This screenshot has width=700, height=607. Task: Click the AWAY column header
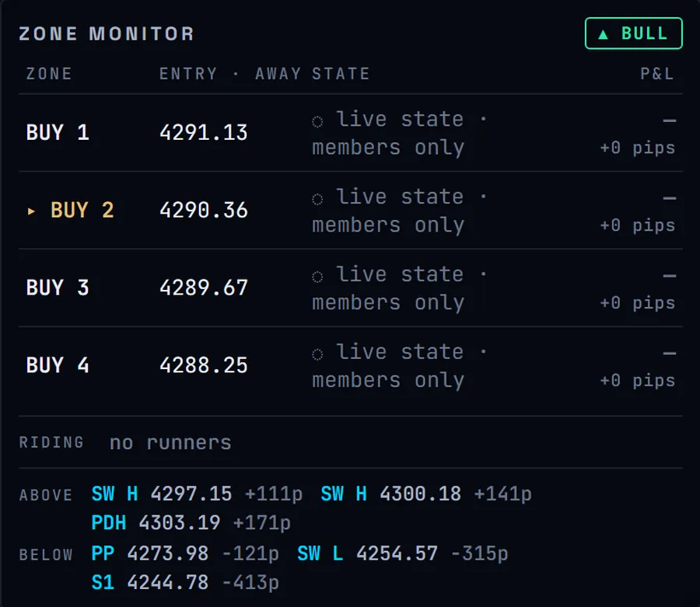click(278, 74)
